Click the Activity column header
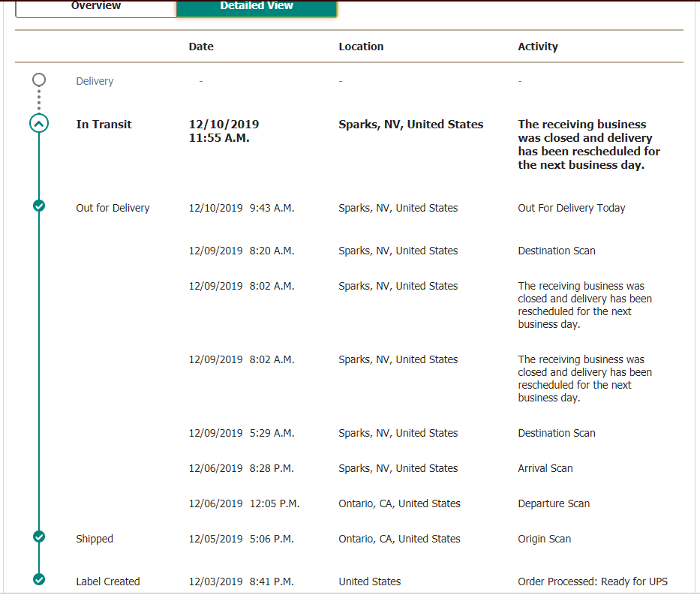The image size is (700, 595). pos(537,47)
